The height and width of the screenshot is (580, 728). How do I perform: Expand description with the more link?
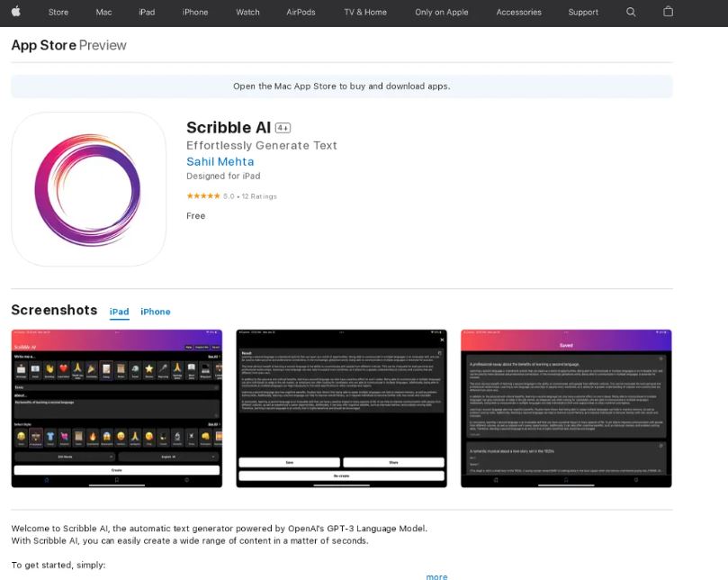pyautogui.click(x=437, y=576)
